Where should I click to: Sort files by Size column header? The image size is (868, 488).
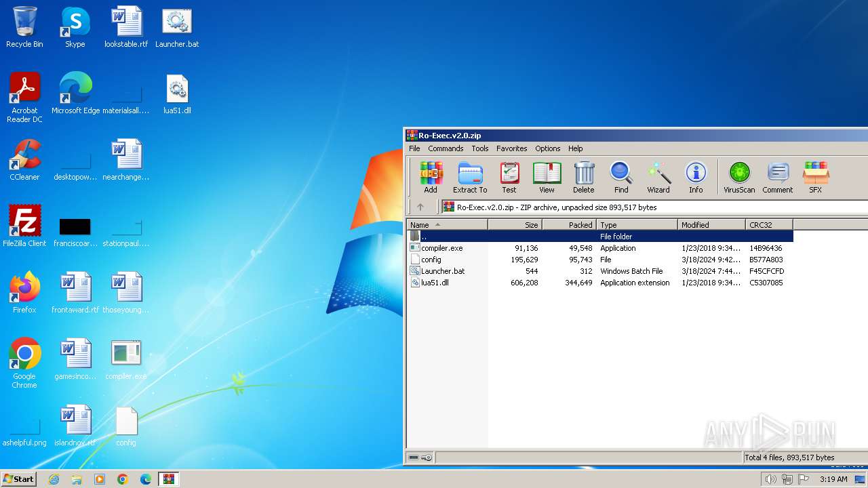click(x=515, y=225)
